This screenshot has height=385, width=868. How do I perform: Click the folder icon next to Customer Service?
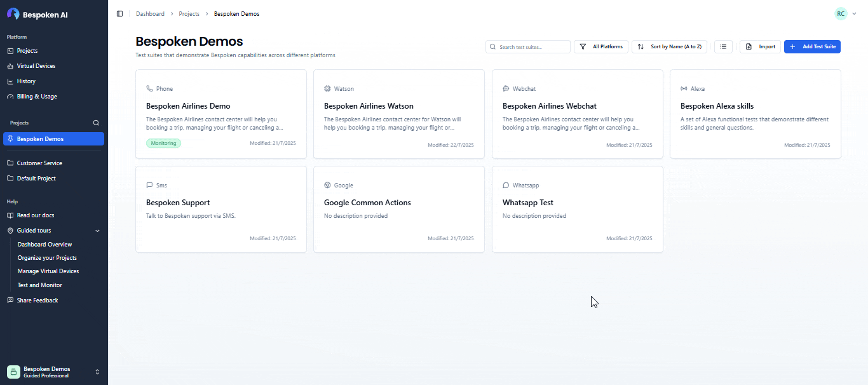(x=10, y=163)
